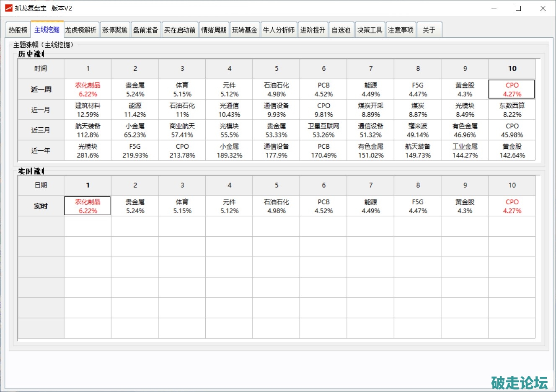Viewport: 556px width, 392px height.
Task: Click the app logo icon in title bar
Action: pos(8,8)
